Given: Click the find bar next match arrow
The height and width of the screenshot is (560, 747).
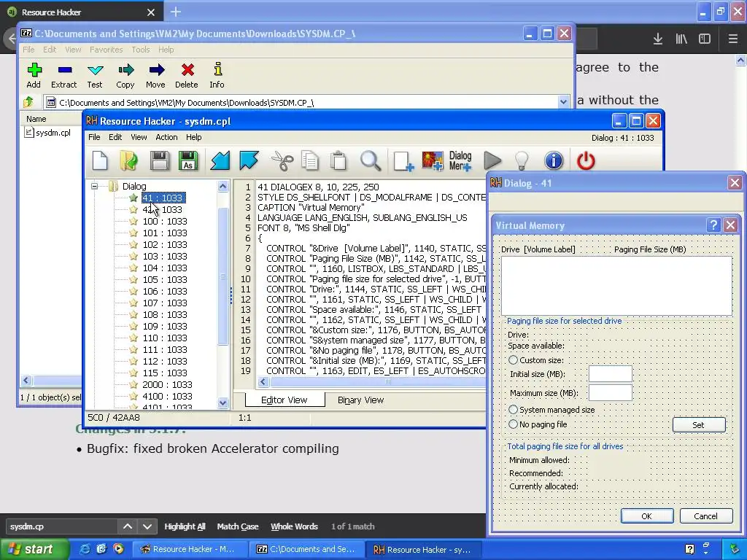Looking at the screenshot, I should click(x=147, y=526).
